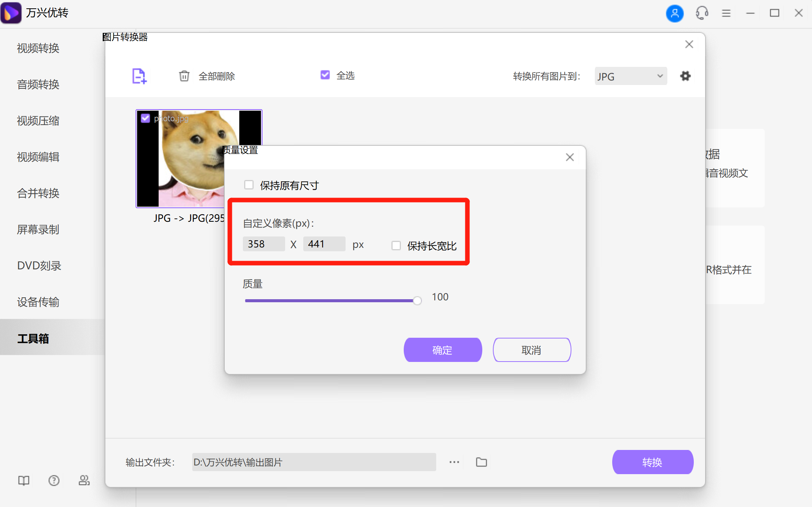Open the JPG output format dropdown
The width and height of the screenshot is (812, 507).
click(x=630, y=76)
